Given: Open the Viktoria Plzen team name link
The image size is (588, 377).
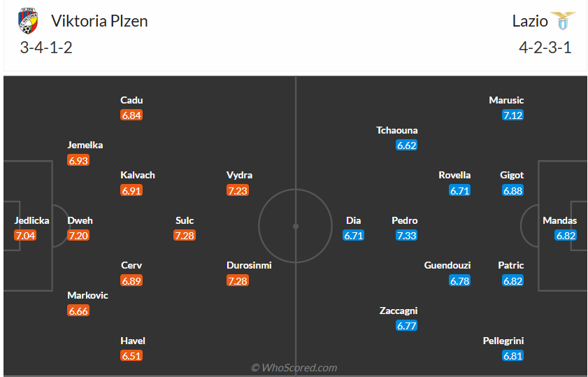Looking at the screenshot, I should pyautogui.click(x=99, y=21).
